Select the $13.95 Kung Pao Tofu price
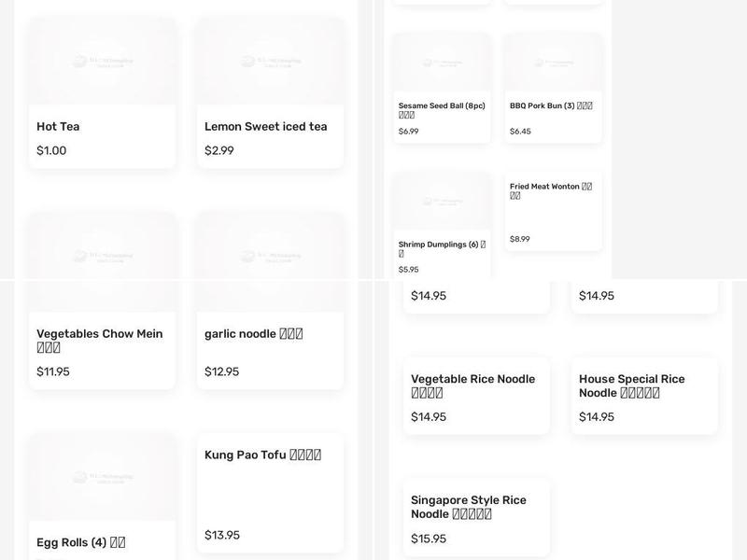This screenshot has height=560, width=747. 222,535
